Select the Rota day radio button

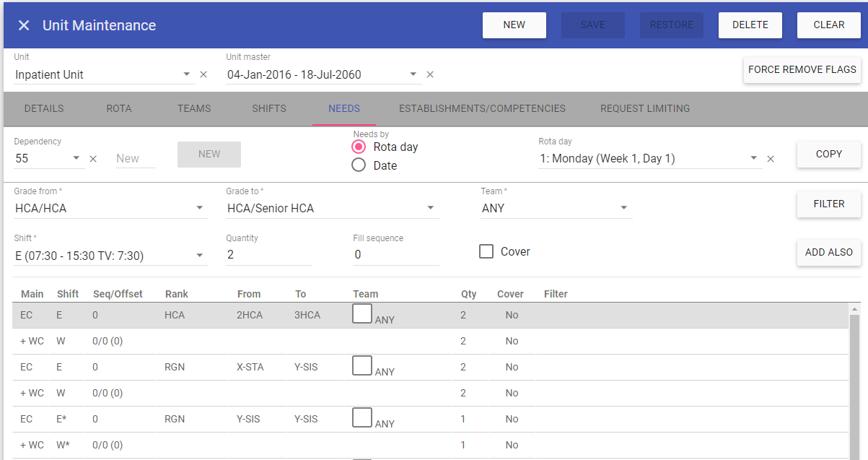[359, 147]
